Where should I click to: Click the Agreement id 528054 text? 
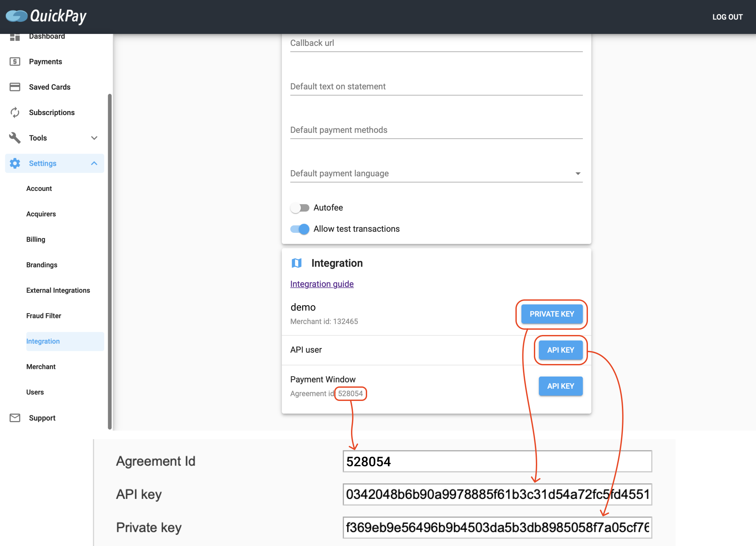(x=327, y=394)
